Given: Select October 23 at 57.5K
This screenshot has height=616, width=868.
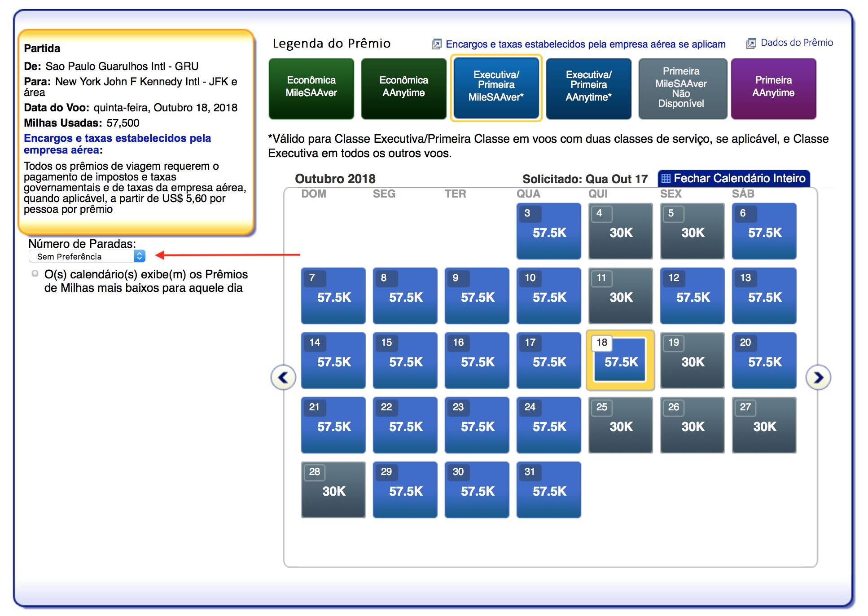Looking at the screenshot, I should click(x=477, y=425).
